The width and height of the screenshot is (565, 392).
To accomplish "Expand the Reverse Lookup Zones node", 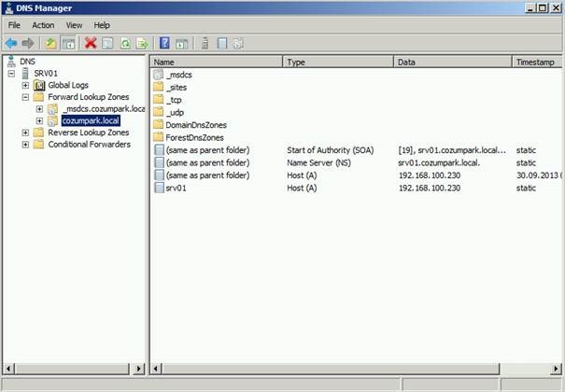I will 25,133.
